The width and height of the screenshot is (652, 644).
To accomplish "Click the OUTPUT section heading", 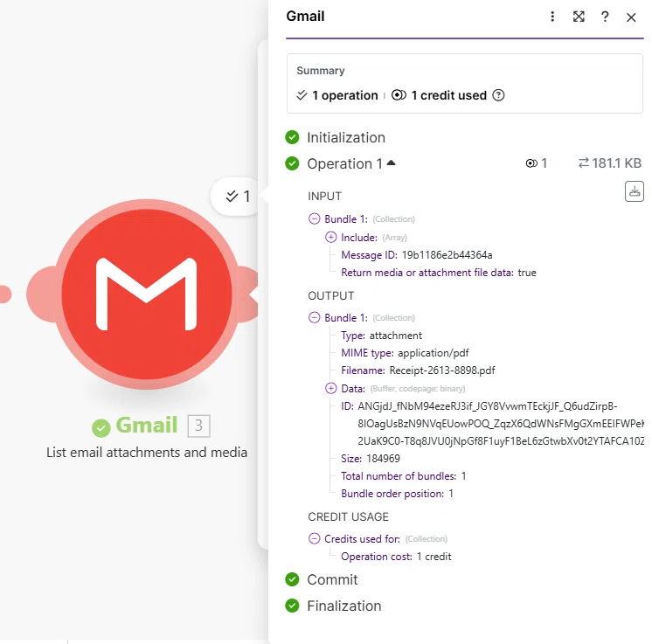I will 331,295.
